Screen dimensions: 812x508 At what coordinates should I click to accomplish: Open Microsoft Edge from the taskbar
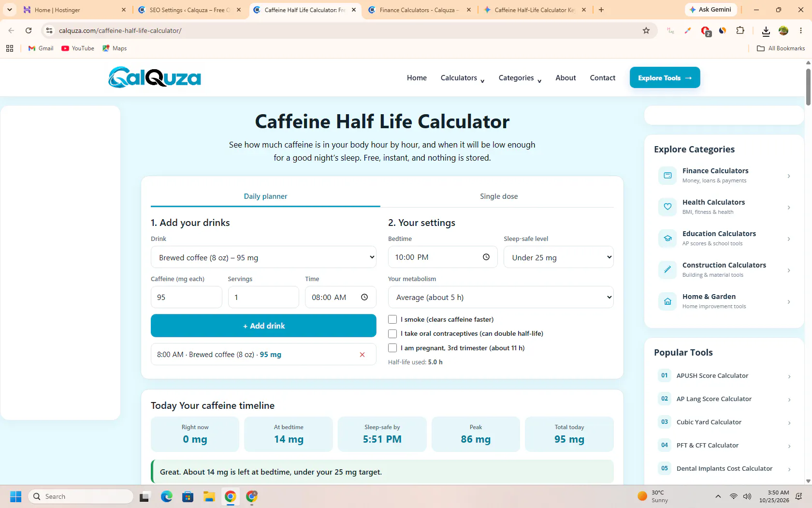(x=167, y=496)
